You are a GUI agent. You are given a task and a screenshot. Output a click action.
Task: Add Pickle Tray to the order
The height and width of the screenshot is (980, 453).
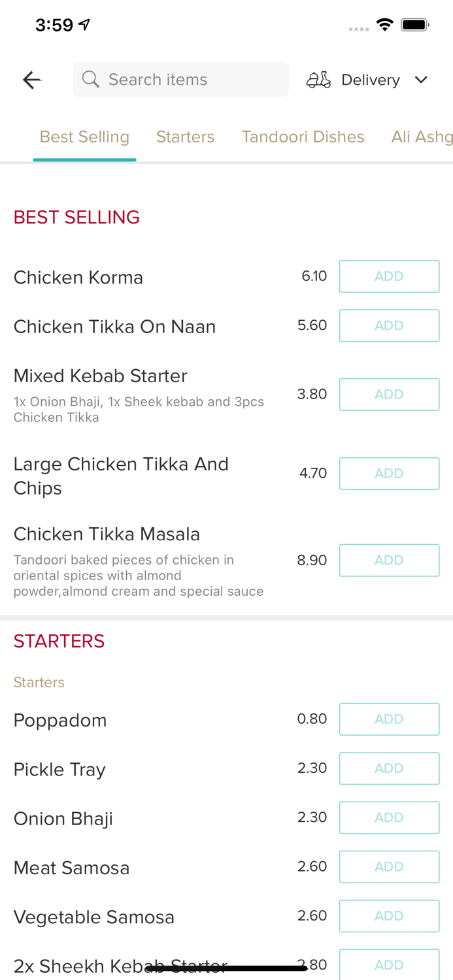click(389, 768)
